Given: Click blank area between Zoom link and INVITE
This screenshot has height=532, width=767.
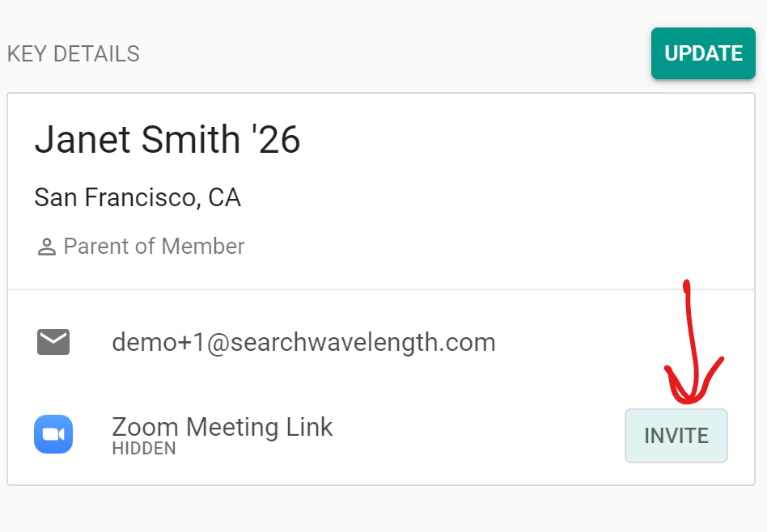Looking at the screenshot, I should click(x=477, y=436).
